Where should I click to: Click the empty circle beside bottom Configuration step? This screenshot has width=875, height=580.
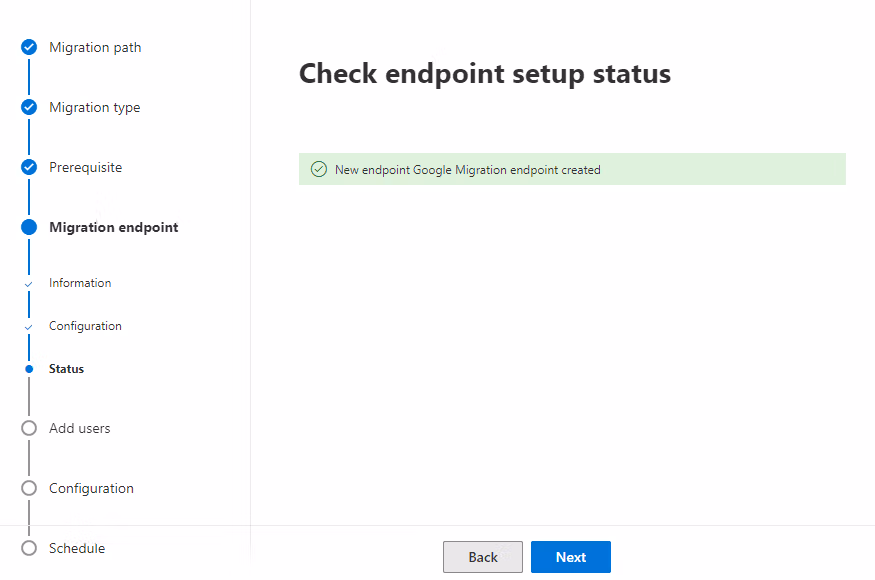[x=29, y=488]
